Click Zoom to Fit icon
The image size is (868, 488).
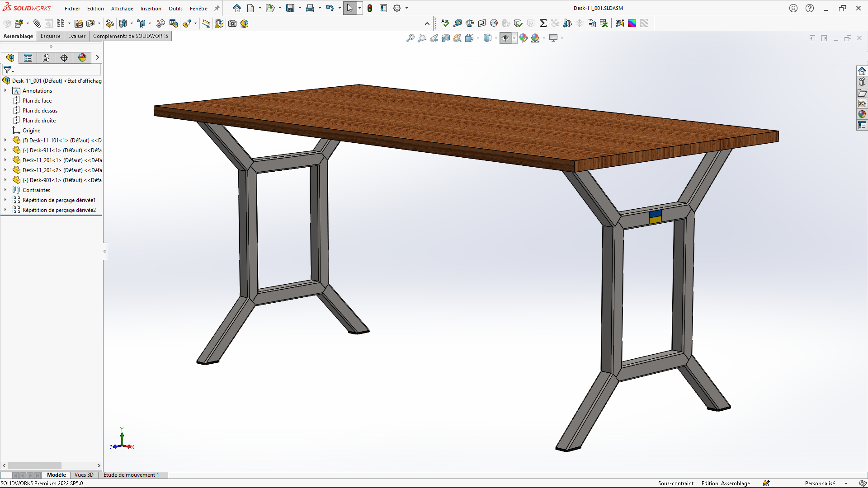pyautogui.click(x=410, y=38)
